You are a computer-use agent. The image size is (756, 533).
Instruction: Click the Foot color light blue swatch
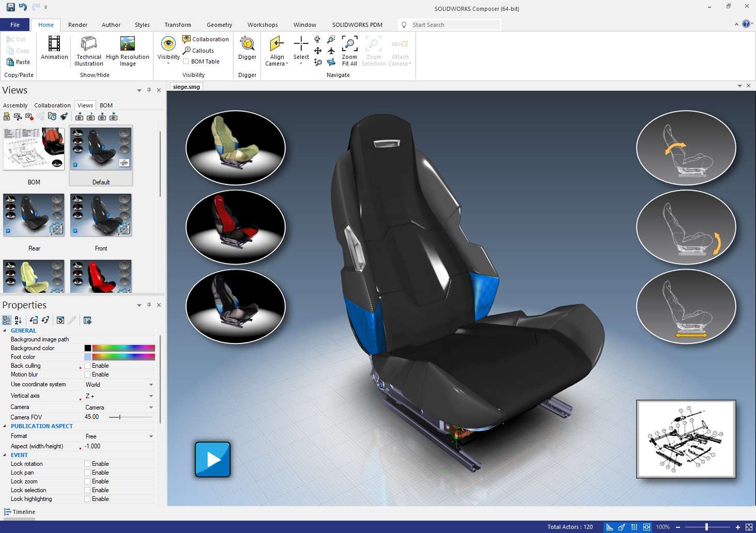tap(88, 357)
